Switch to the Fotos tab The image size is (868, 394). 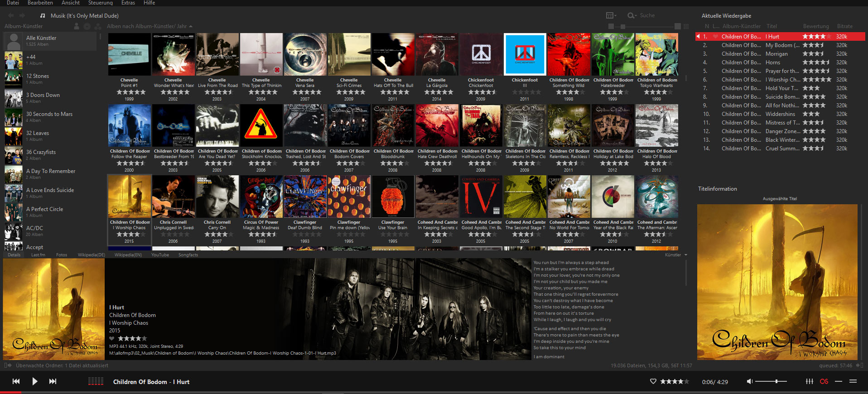[62, 255]
